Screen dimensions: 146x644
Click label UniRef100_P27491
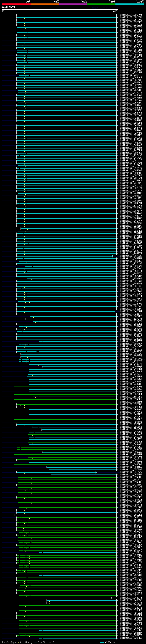click(x=131, y=85)
